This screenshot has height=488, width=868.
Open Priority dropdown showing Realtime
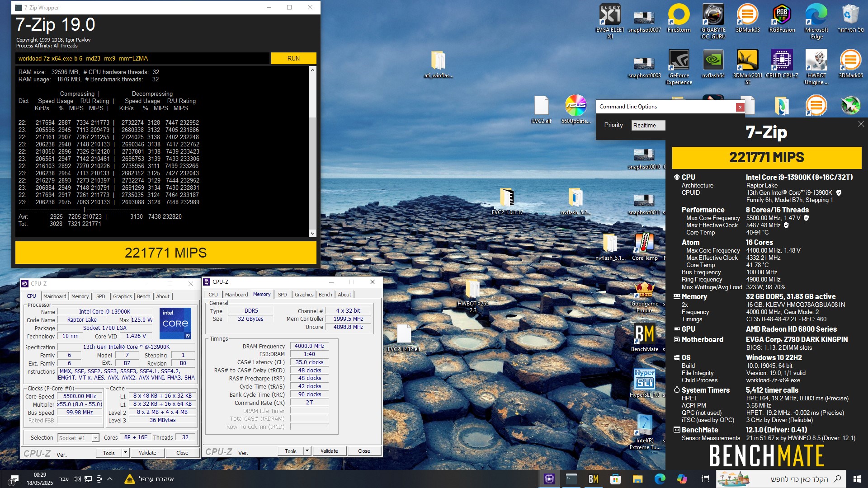pos(648,125)
